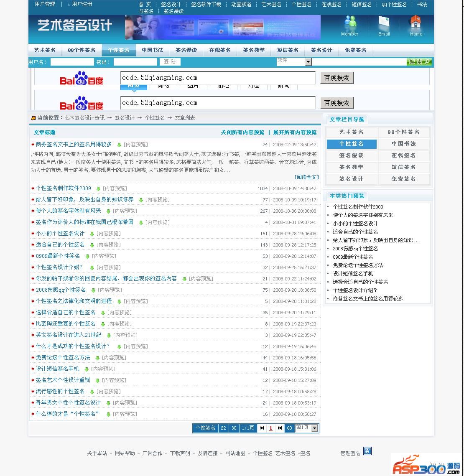
Task: Click 签名设计 in the breadcrumb
Action: pyautogui.click(x=125, y=118)
